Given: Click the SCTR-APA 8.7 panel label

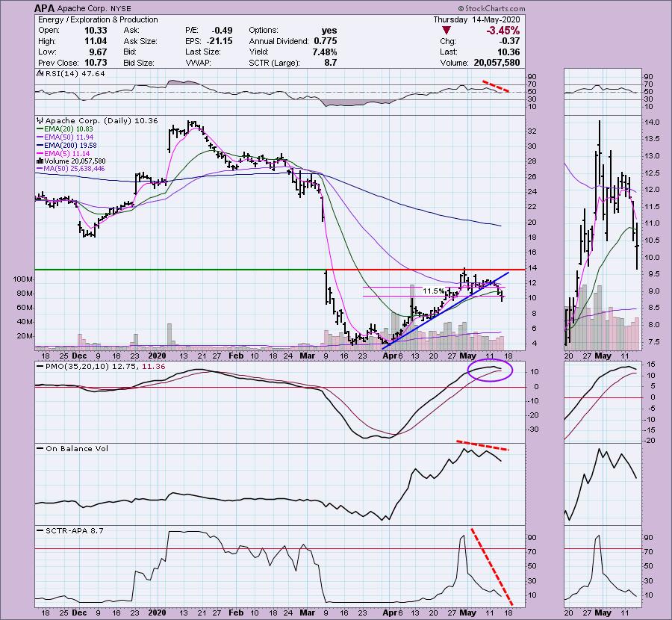Looking at the screenshot, I should [75, 530].
